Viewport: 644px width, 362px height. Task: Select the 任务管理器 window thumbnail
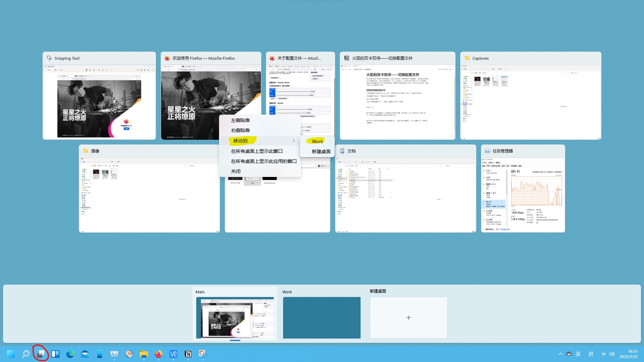(x=523, y=194)
